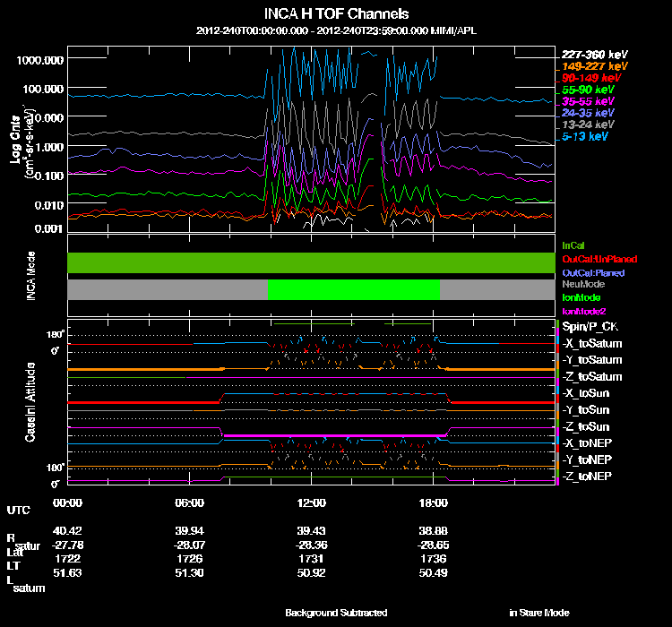Click the upper 180° attitude axis tick label
The image size is (672, 627).
tap(56, 335)
